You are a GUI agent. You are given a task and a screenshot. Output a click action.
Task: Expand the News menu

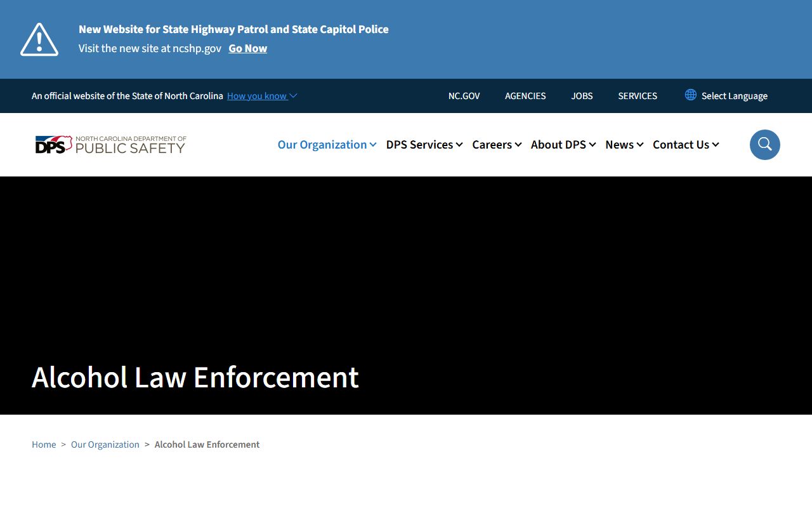(624, 145)
